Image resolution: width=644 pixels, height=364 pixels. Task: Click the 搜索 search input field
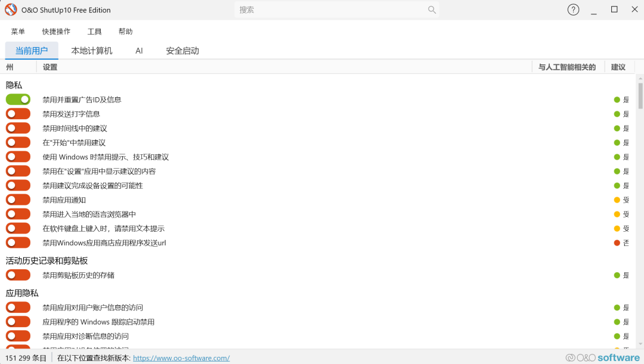pyautogui.click(x=337, y=10)
